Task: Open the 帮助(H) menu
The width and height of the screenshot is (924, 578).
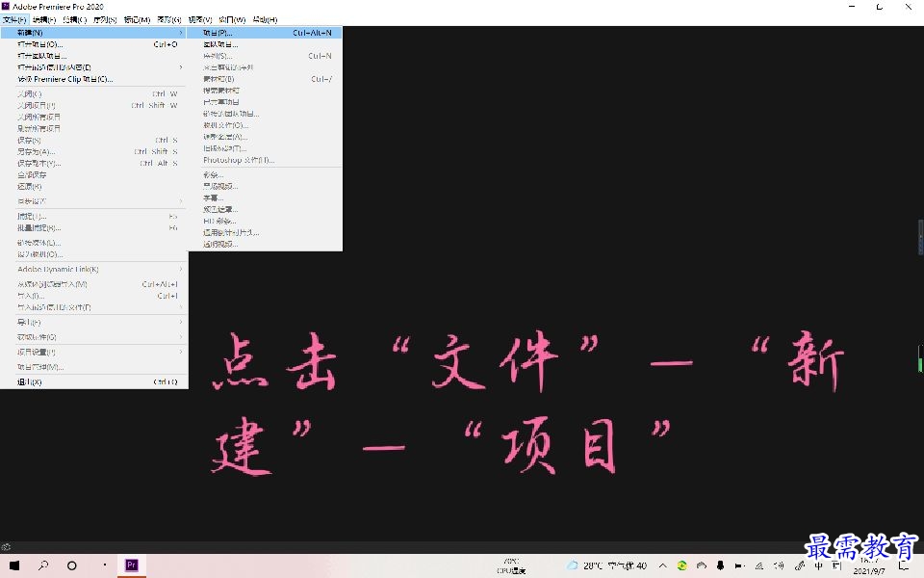Action: pyautogui.click(x=265, y=19)
